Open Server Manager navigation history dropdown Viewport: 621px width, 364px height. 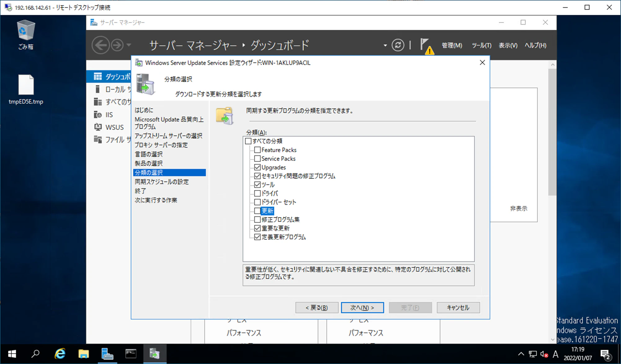coord(129,45)
